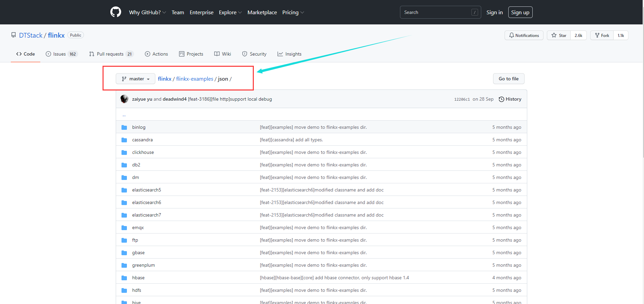
Task: Open the cassandra 'add all types' commit message
Action: 291,140
